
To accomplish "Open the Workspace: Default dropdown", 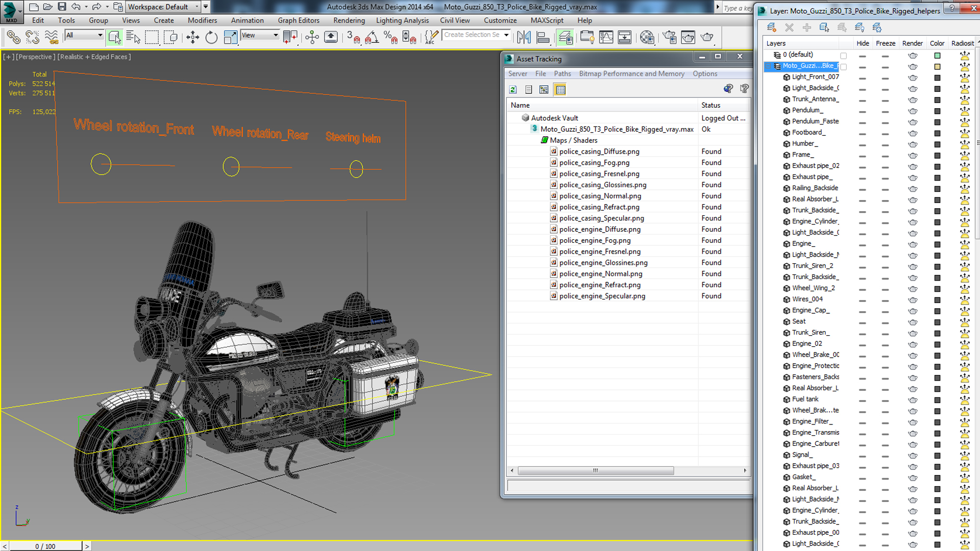I will pyautogui.click(x=163, y=7).
